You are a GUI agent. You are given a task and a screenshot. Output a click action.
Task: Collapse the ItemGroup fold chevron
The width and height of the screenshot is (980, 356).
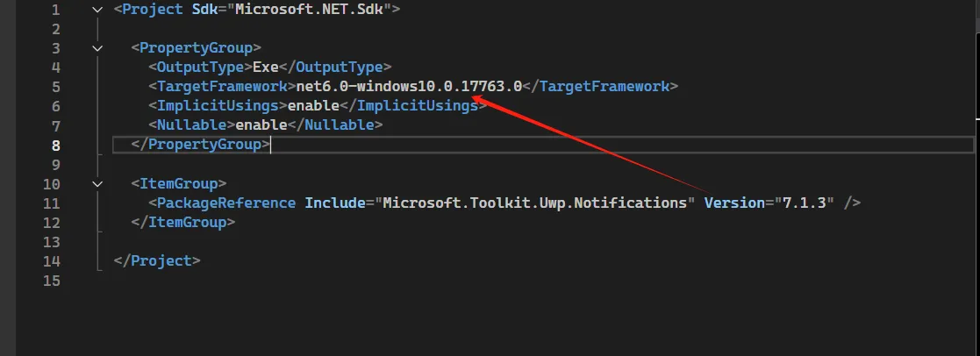pos(97,184)
